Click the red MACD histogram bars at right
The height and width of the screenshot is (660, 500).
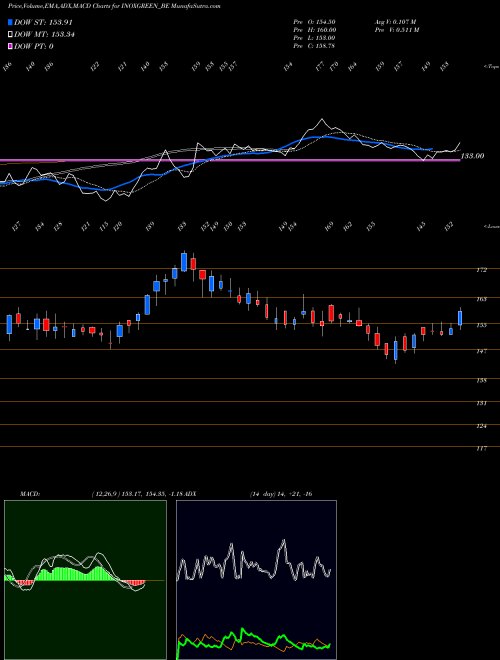tap(133, 583)
